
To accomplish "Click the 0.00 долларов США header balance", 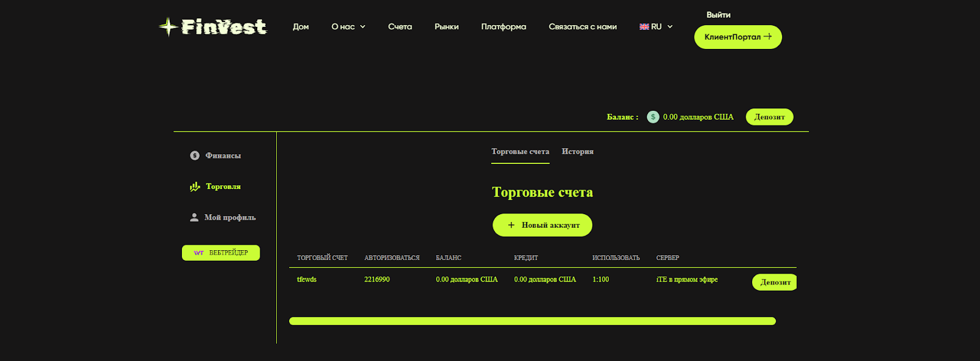I will point(698,117).
